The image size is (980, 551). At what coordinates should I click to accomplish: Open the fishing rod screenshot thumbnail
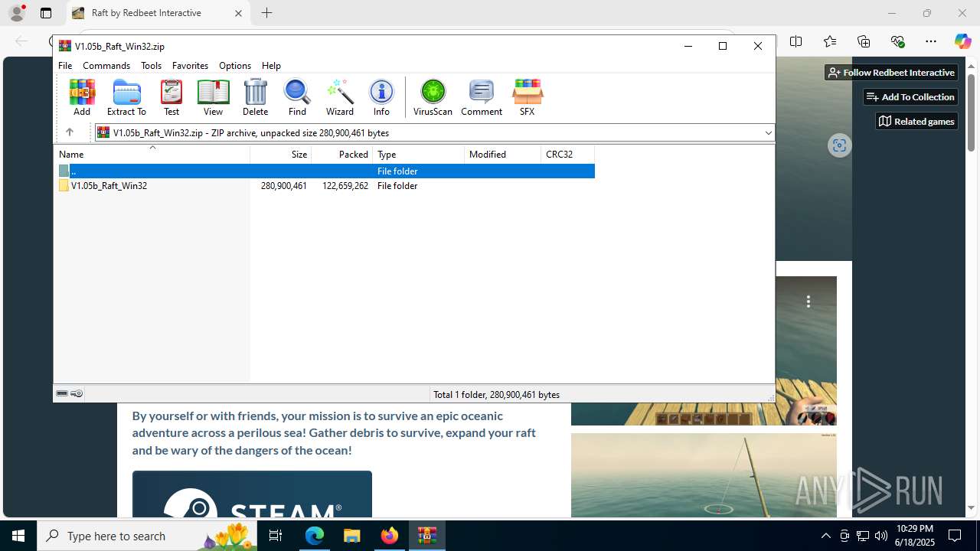pyautogui.click(x=704, y=475)
